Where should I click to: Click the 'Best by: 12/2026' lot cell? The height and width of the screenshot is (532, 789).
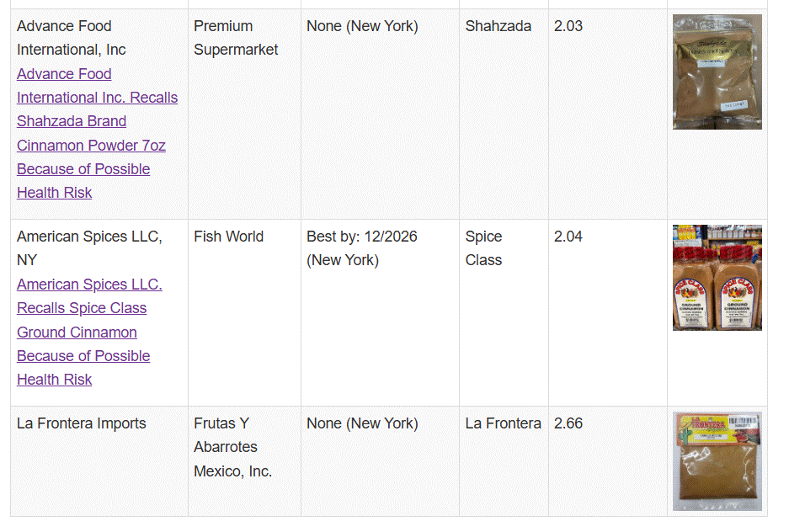pyautogui.click(x=361, y=247)
